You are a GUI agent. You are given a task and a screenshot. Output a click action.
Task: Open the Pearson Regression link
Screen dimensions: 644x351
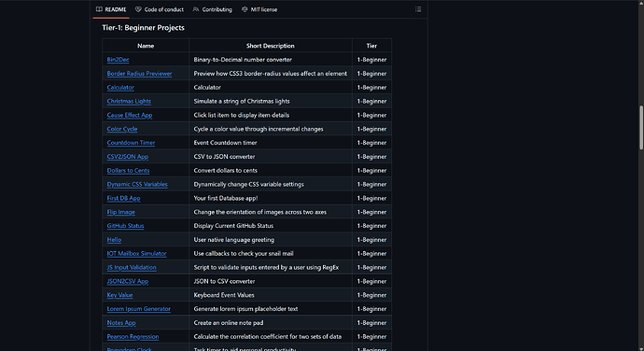(x=133, y=337)
